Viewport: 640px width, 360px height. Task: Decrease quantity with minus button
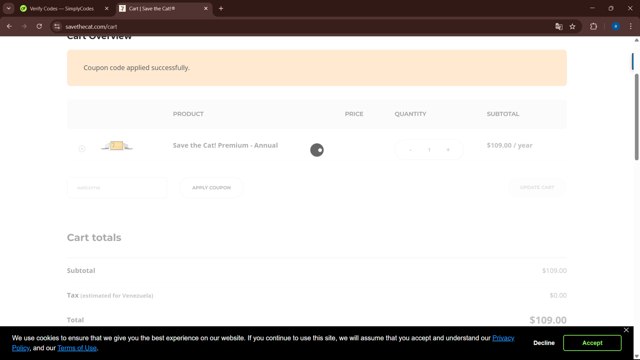coord(410,150)
